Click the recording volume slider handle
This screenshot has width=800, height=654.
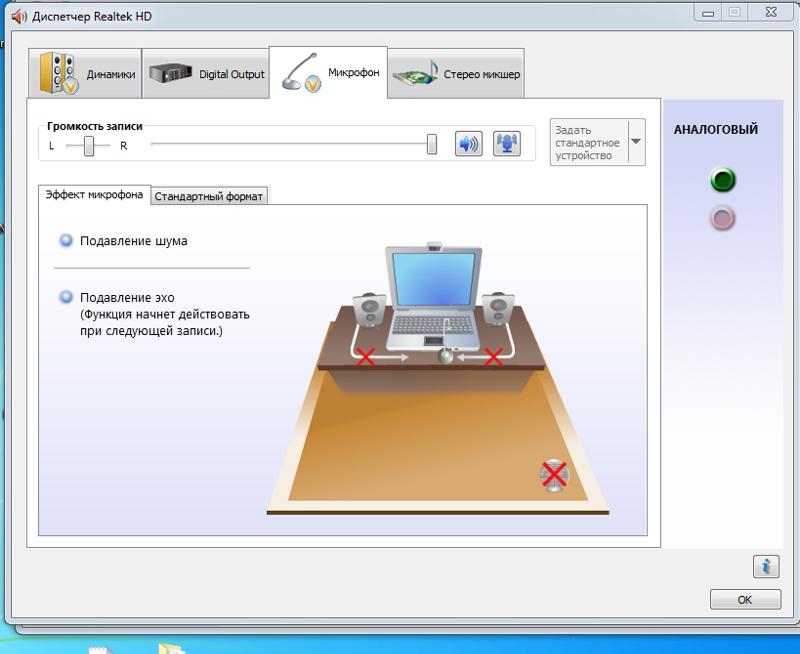coord(432,145)
